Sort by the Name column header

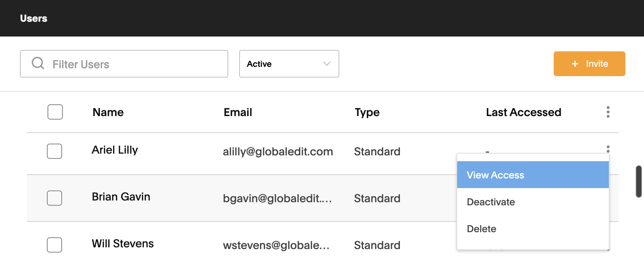108,112
